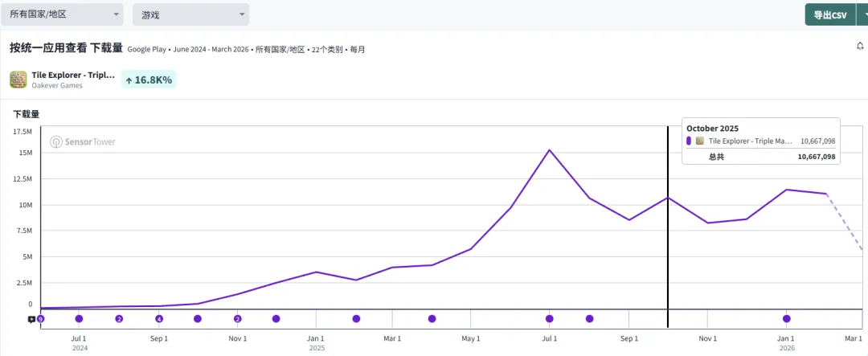Select the event marker above Jul 1 2024
The width and height of the screenshot is (868, 356).
pos(79,319)
